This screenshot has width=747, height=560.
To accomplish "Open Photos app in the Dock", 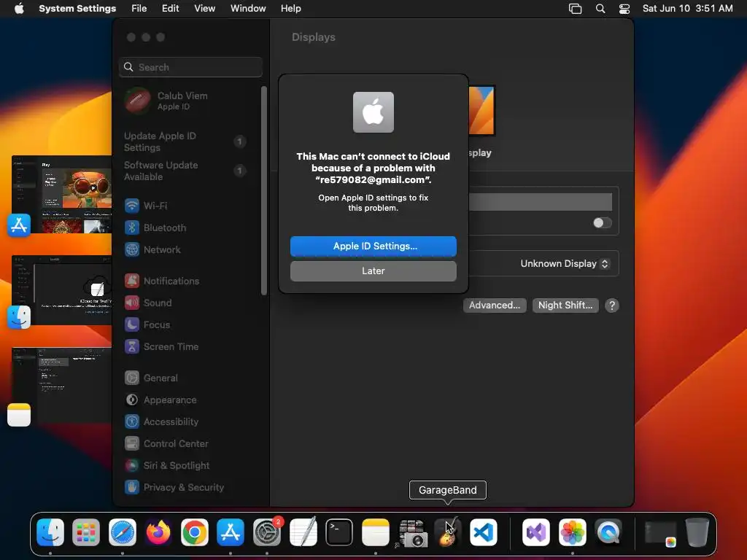I will pyautogui.click(x=572, y=532).
